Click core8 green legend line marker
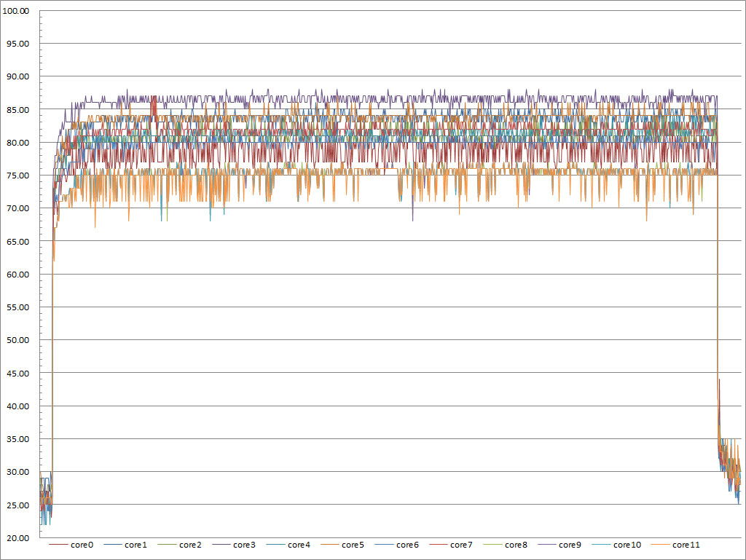 click(x=492, y=545)
